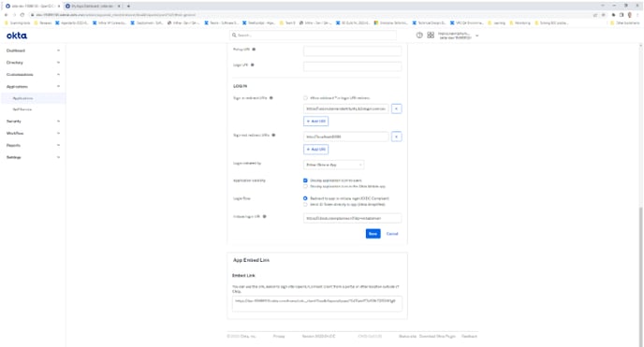Click the Embed Link URL field
Screen dimensions: 644x347
pos(317,304)
